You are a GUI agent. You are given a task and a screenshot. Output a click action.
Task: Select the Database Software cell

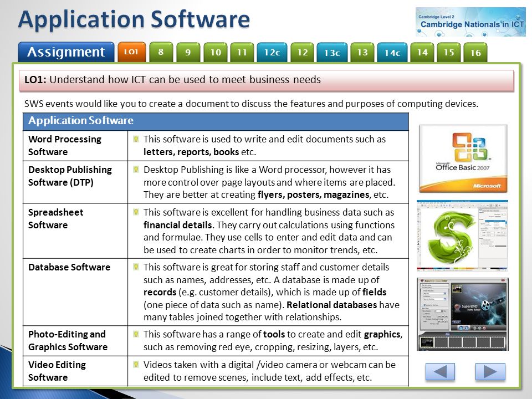tap(75, 292)
